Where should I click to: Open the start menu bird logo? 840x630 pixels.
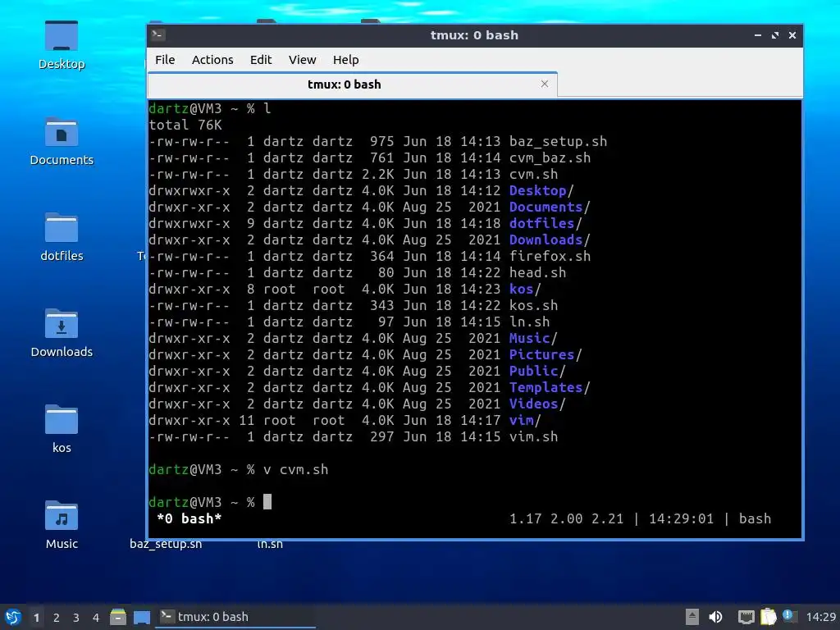(x=13, y=617)
